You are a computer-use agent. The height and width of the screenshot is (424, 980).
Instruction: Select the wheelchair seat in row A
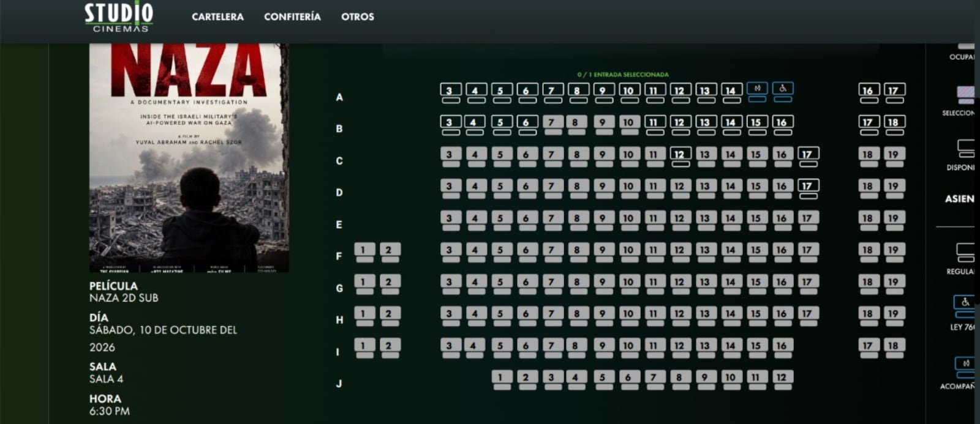(783, 92)
